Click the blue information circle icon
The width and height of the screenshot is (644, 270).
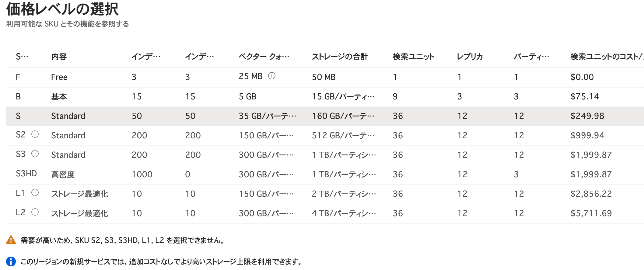click(x=11, y=261)
